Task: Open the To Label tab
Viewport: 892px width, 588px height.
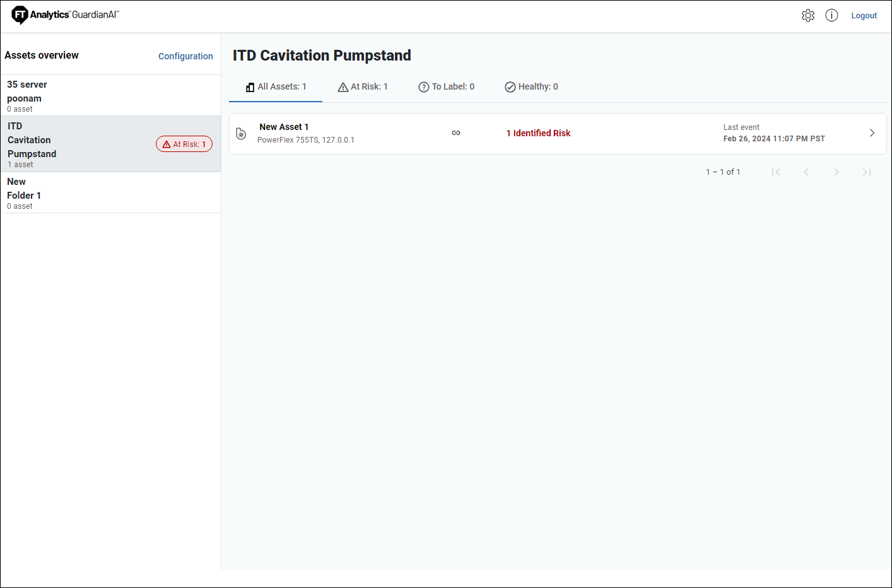Action: pyautogui.click(x=447, y=87)
